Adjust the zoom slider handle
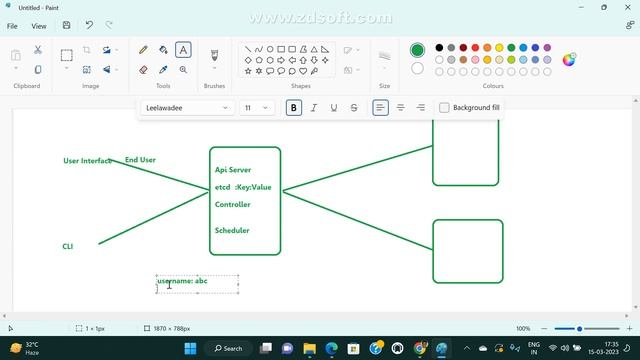This screenshot has height=360, width=640. (579, 329)
